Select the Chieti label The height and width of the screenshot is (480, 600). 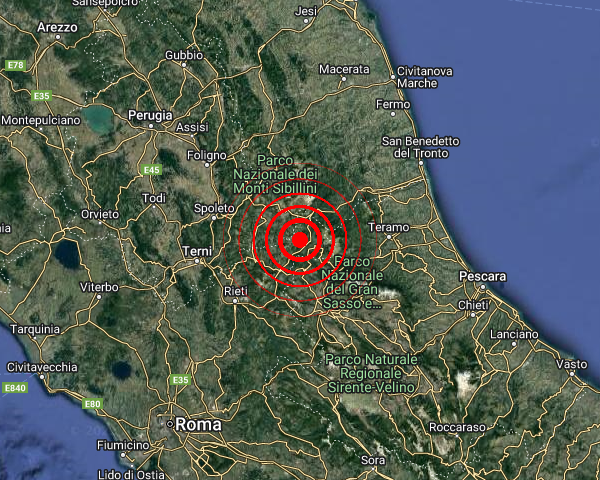tap(473, 305)
